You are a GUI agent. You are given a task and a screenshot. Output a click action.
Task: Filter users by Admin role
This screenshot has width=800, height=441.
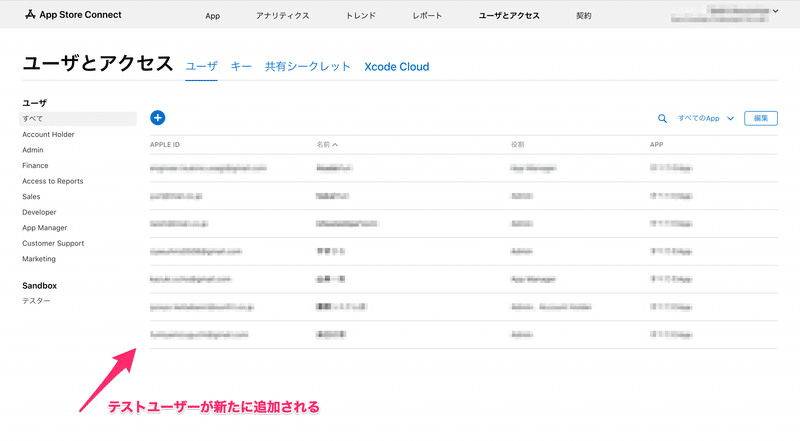click(33, 150)
